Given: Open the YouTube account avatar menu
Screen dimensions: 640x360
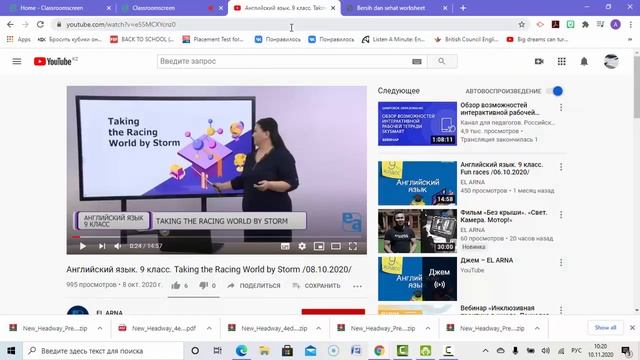Looking at the screenshot, I should coord(611,61).
